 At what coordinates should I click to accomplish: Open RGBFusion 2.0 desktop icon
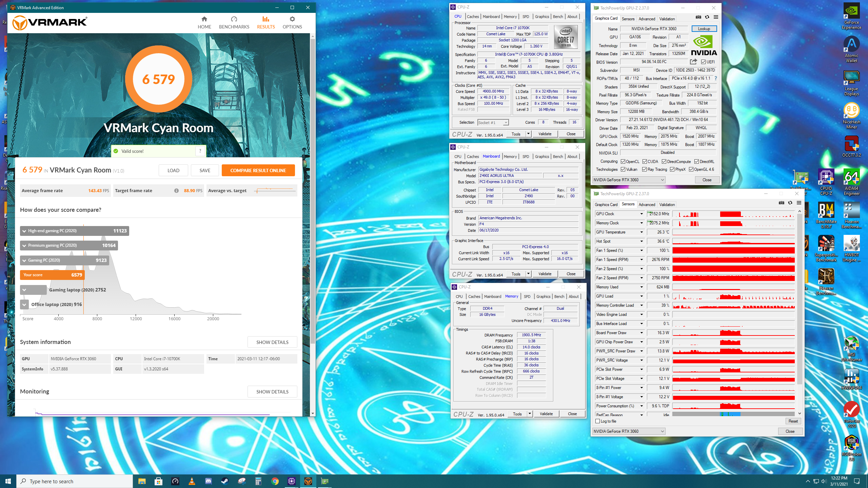tap(851, 448)
